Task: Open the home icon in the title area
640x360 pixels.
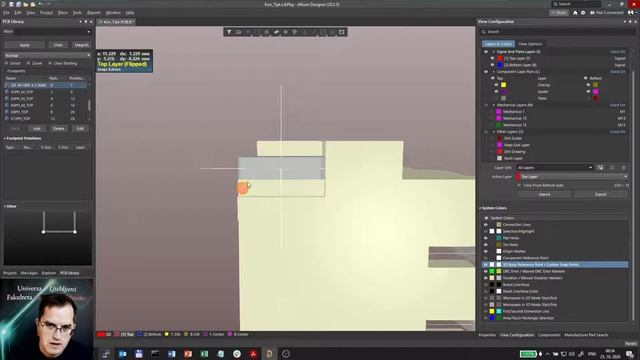Action: (575, 13)
